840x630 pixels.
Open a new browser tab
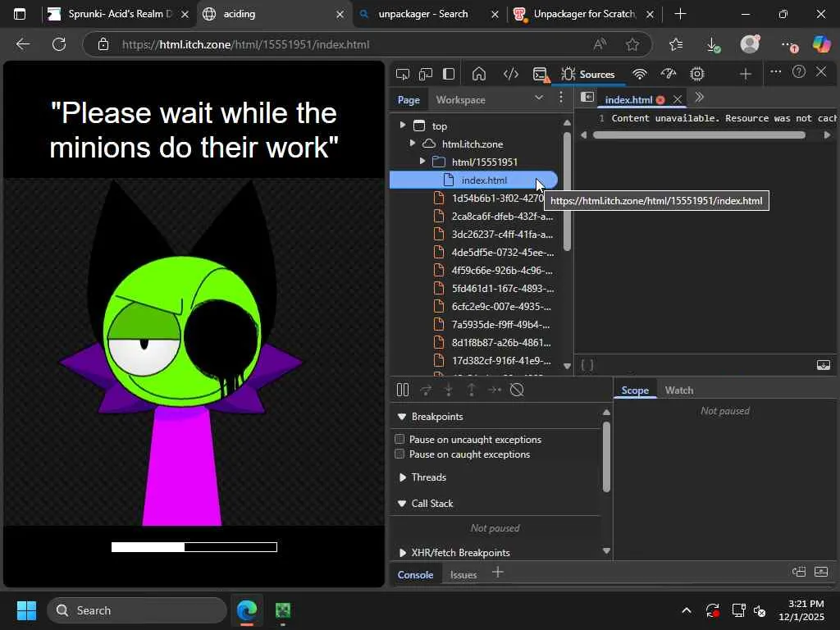(680, 14)
